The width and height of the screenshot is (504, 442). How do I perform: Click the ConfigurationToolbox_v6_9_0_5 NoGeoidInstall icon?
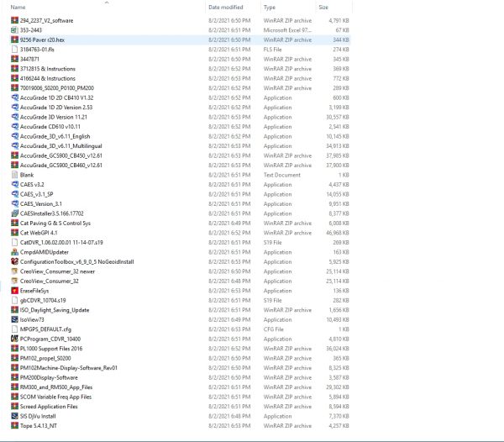[14, 261]
